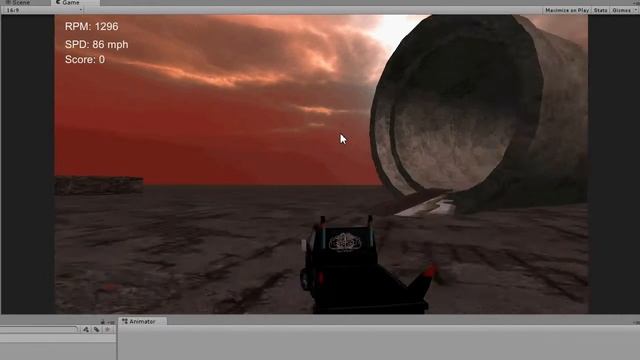Click the search field in the bottom panel

pos(39,329)
